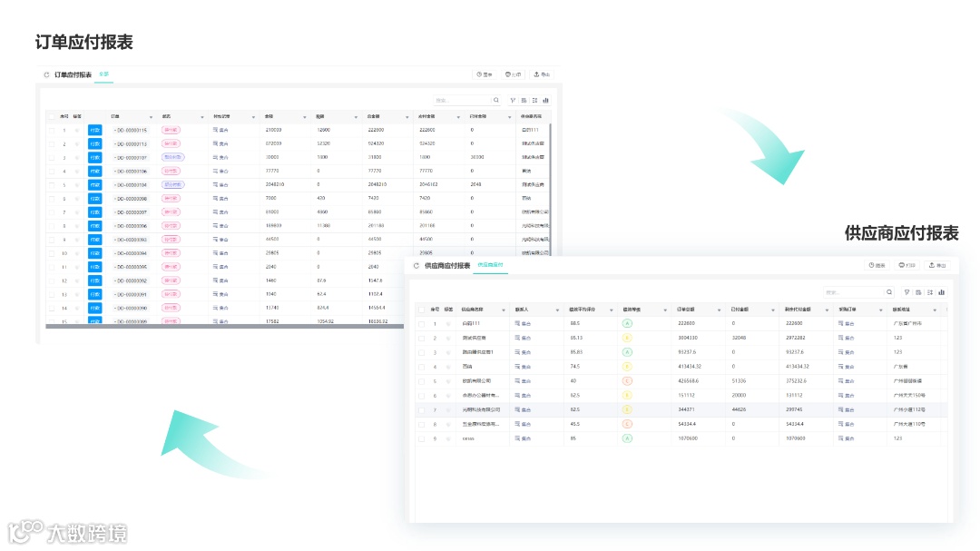Click icon right of funnel, supplier report
Image resolution: width=980 pixels, height=551 pixels.
[918, 292]
